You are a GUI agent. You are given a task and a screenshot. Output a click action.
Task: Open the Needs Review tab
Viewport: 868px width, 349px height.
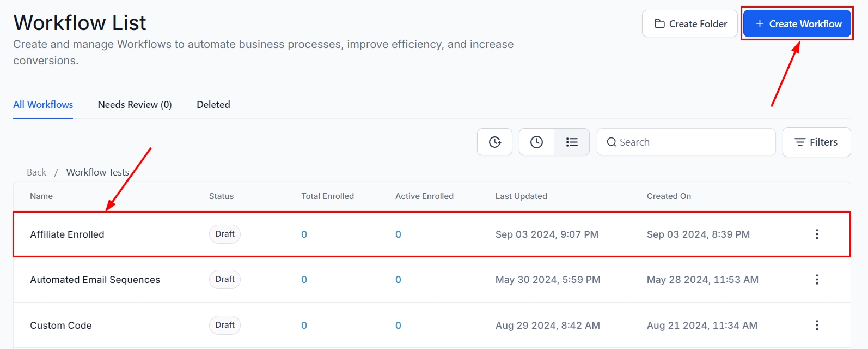pos(135,105)
